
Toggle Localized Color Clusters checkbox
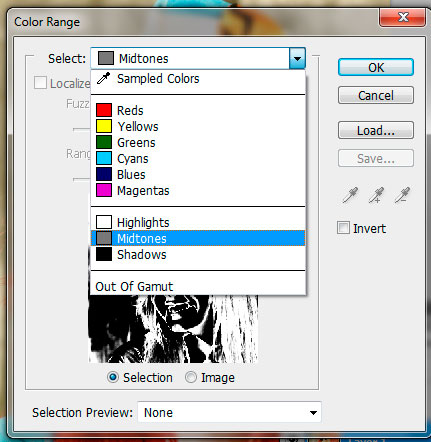(x=40, y=83)
